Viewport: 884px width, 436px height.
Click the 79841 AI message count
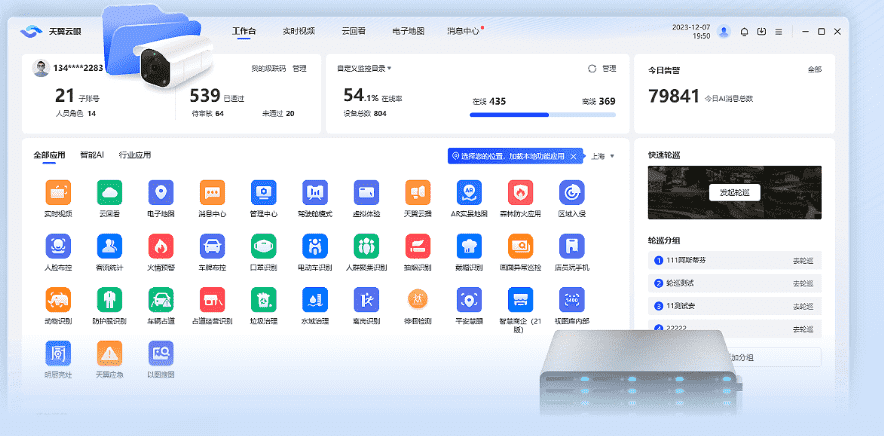coord(674,96)
